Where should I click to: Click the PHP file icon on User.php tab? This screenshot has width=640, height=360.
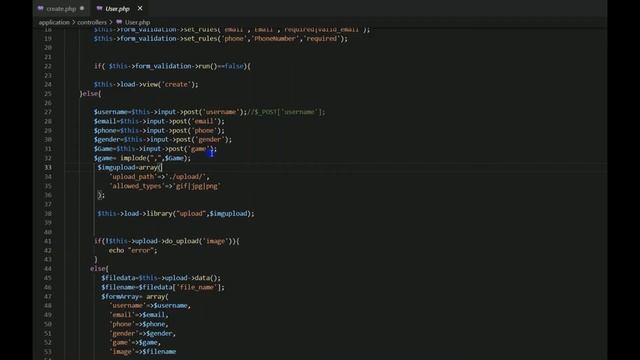(x=99, y=8)
